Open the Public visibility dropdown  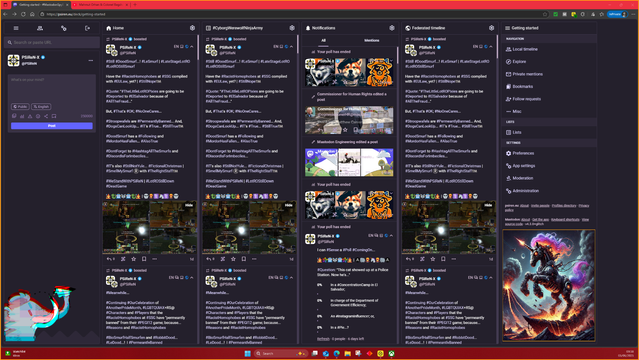(x=20, y=106)
